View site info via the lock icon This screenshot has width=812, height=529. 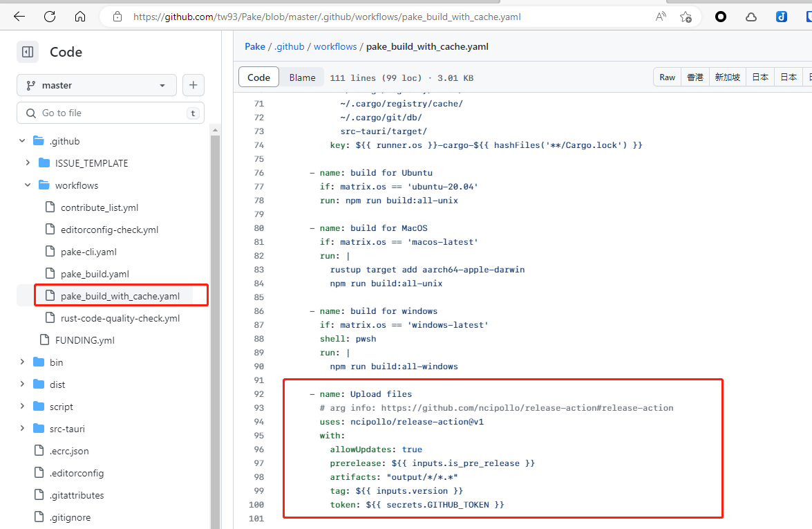(117, 17)
